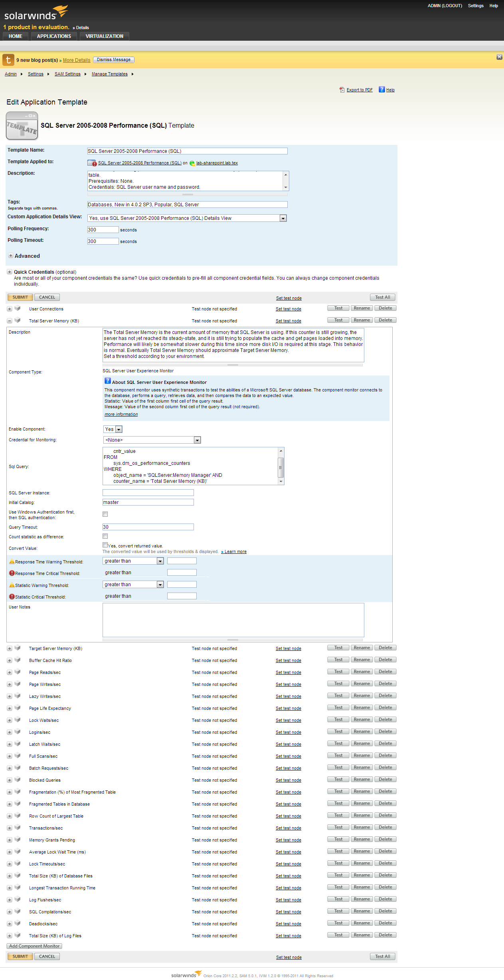The height and width of the screenshot is (980, 504).
Task: Click the Export to PDF icon
Action: [342, 90]
